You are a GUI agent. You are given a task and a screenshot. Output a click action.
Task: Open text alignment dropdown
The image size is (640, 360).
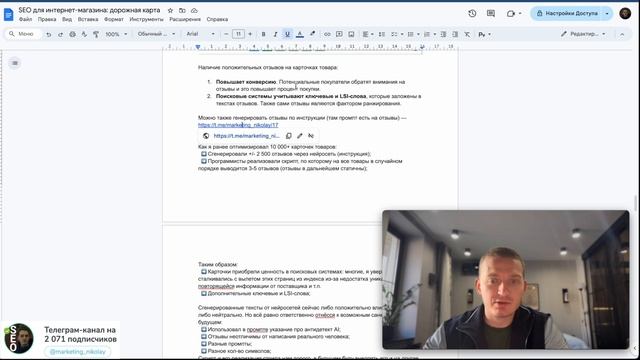[367, 34]
